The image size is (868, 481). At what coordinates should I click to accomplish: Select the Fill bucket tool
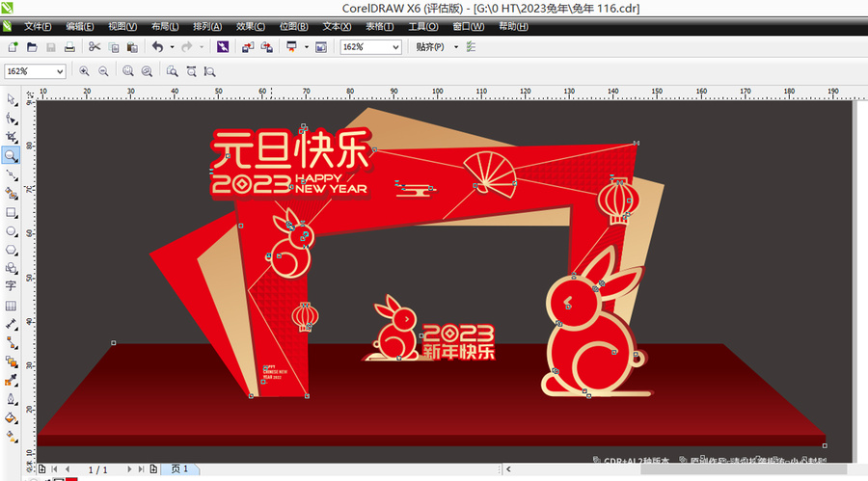11,418
